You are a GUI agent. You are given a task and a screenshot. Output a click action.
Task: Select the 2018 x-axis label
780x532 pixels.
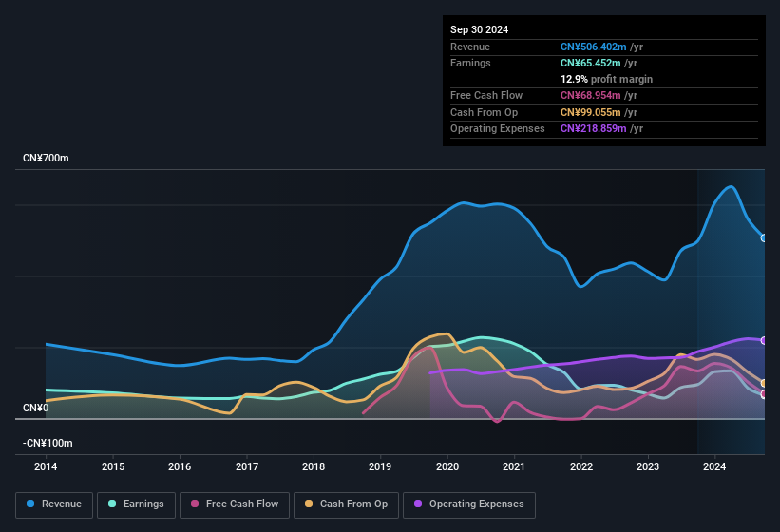tap(314, 466)
